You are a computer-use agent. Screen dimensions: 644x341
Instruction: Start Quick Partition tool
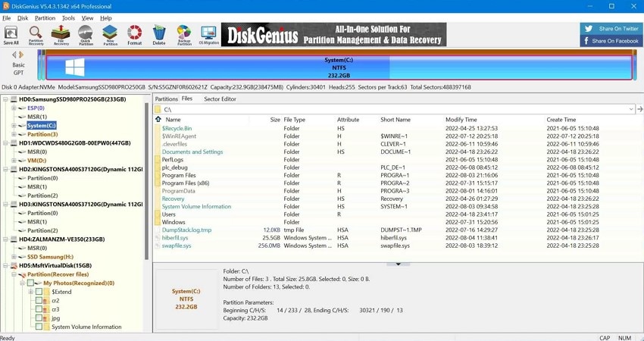86,36
